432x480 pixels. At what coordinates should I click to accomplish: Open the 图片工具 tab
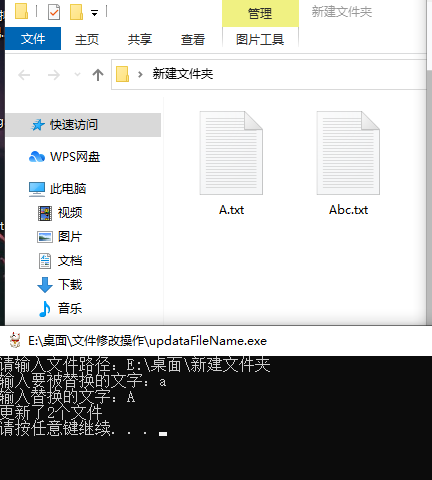(260, 39)
